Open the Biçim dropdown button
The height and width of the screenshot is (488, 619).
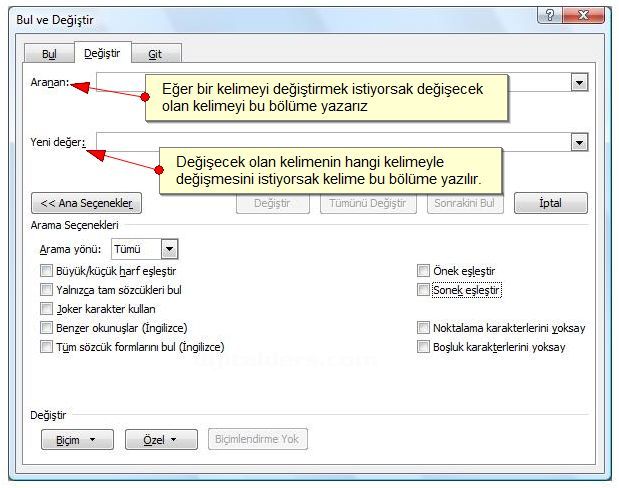77,439
